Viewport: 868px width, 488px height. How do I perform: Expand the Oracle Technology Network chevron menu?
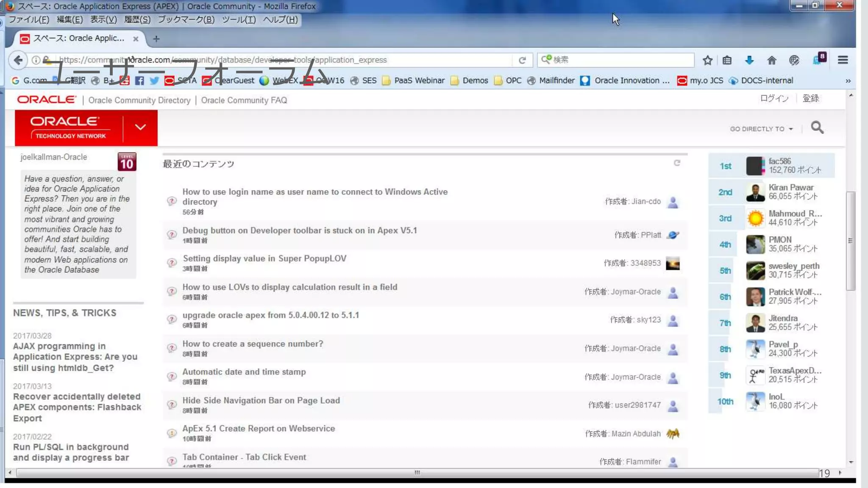pos(140,127)
